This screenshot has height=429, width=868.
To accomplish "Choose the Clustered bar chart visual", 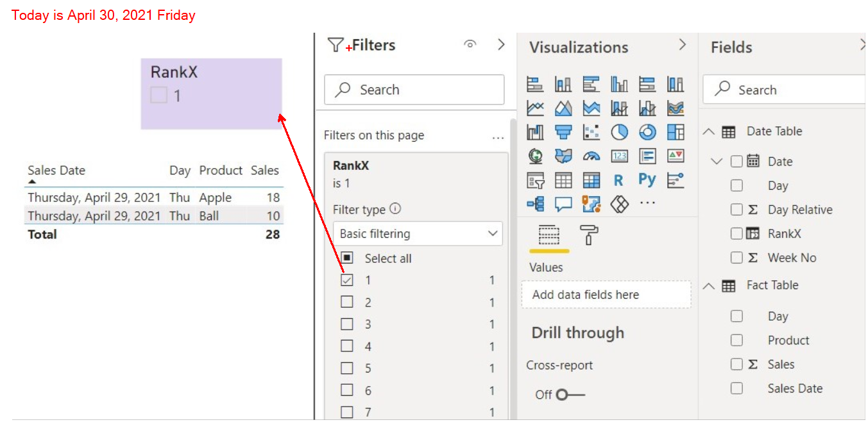I will [x=591, y=84].
